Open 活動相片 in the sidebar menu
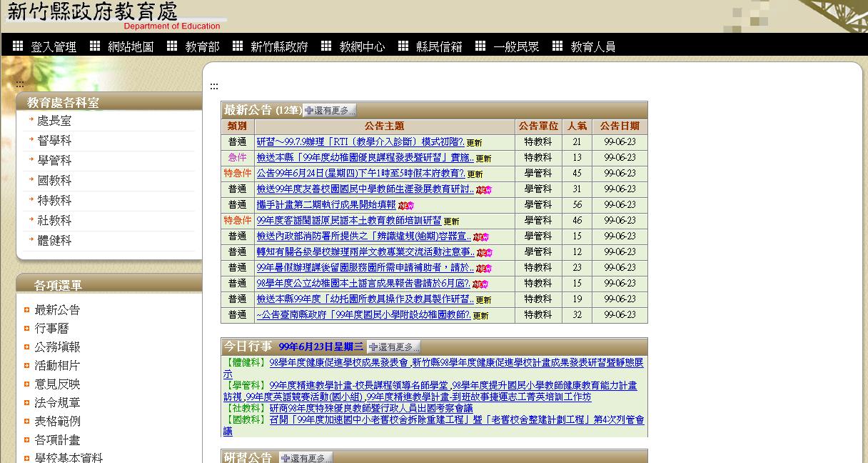The height and width of the screenshot is (463, 868). point(57,365)
